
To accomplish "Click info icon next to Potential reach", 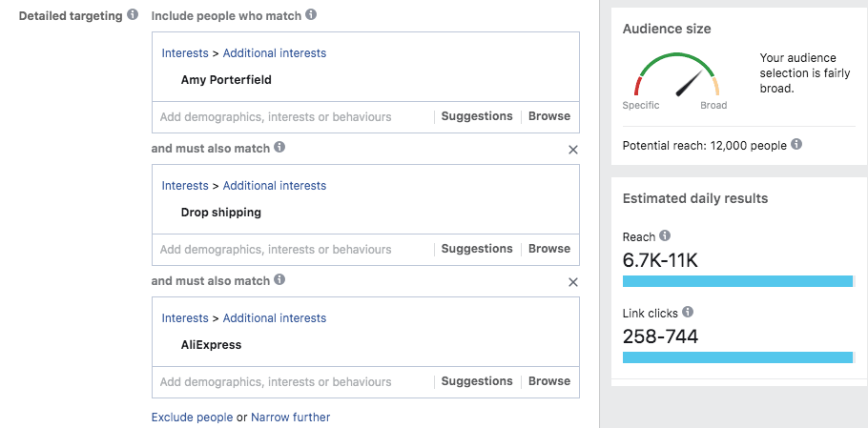I will pos(796,145).
